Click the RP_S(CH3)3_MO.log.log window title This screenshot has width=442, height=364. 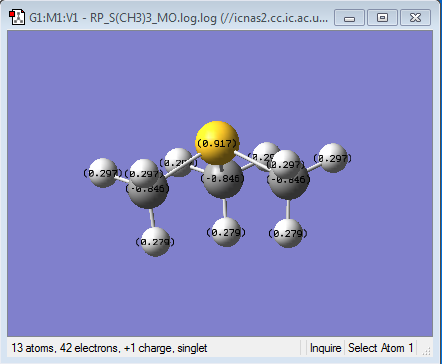[x=178, y=18]
